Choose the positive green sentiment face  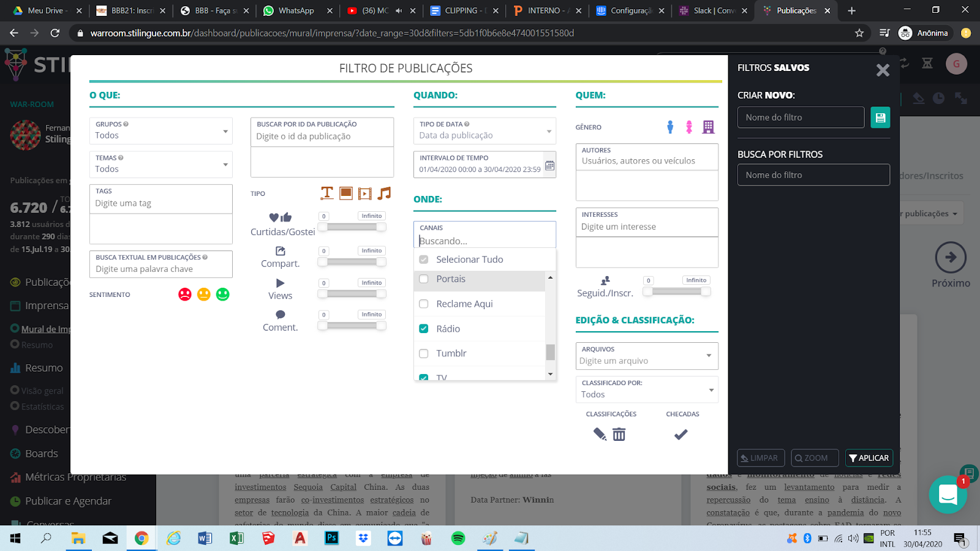click(223, 294)
